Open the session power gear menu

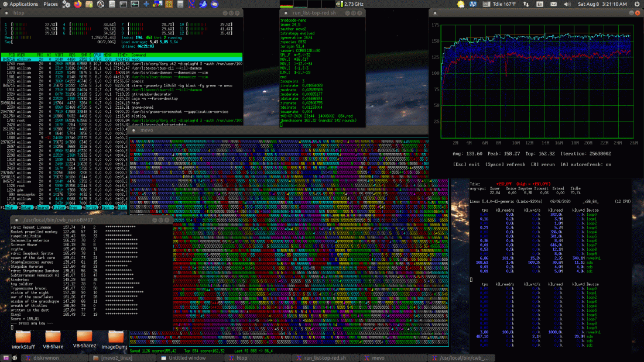pyautogui.click(x=637, y=4)
